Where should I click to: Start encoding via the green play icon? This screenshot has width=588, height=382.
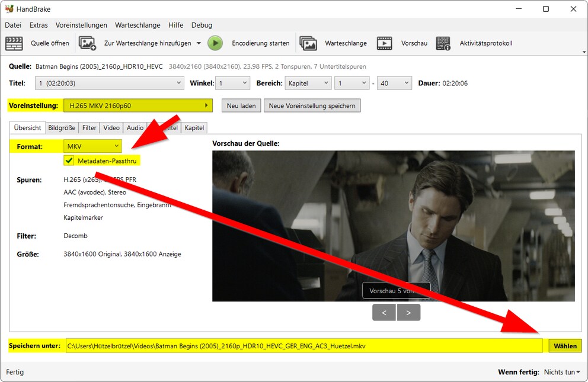[x=215, y=43]
